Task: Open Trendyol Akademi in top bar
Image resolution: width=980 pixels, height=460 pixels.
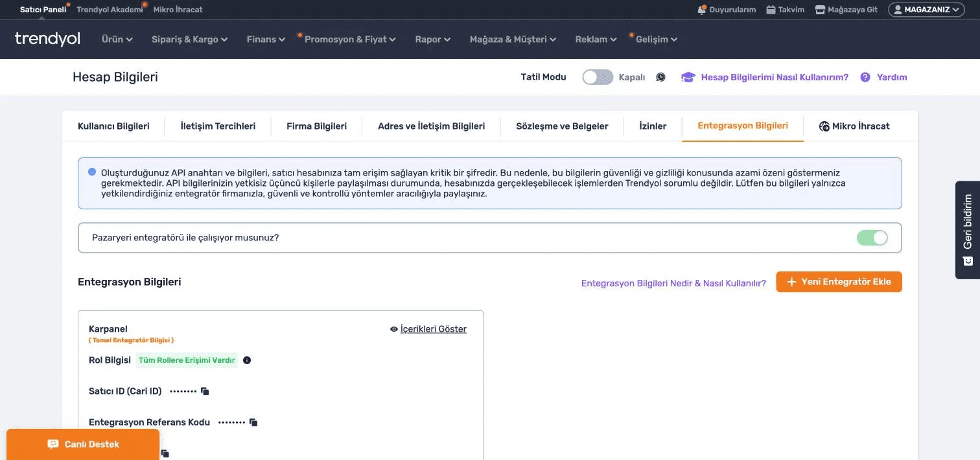Action: [111, 10]
